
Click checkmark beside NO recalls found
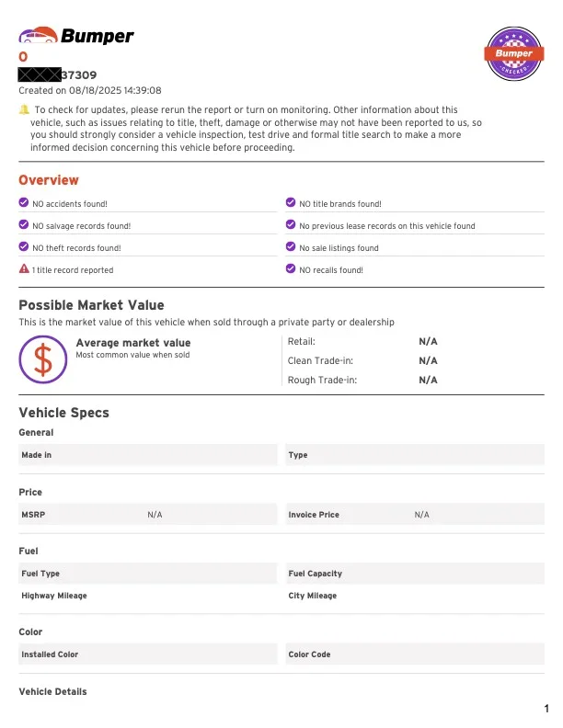tap(292, 269)
